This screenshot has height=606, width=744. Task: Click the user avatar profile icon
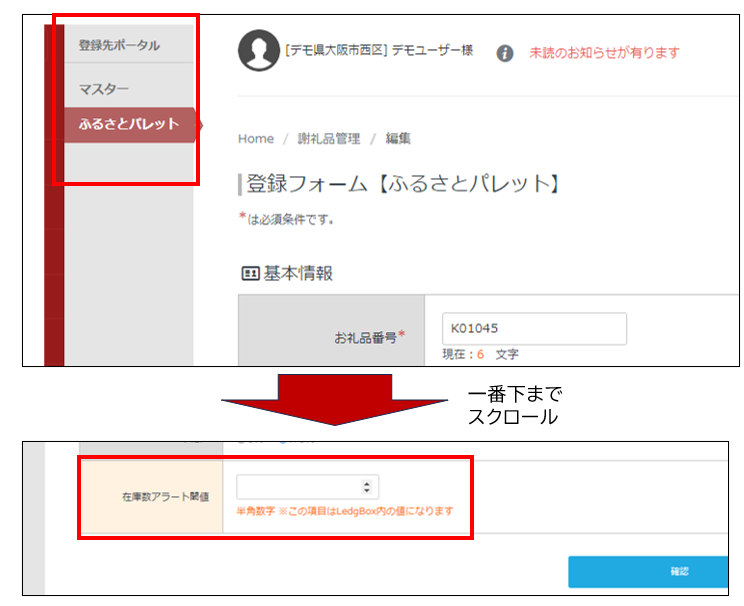[259, 51]
